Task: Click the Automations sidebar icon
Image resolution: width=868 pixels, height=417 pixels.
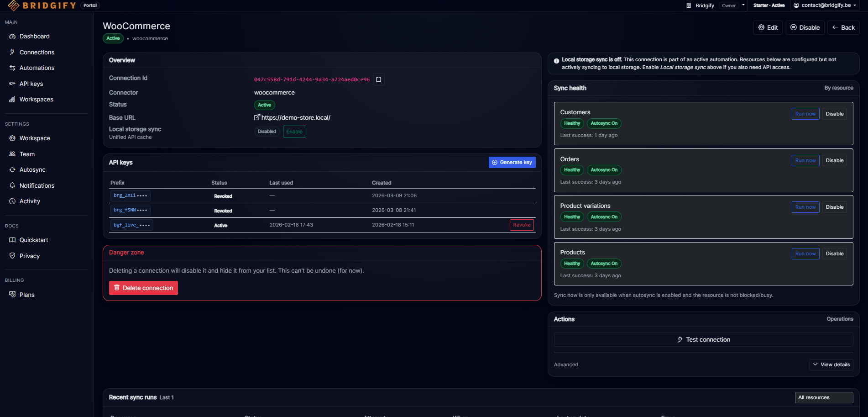Action: [x=12, y=68]
